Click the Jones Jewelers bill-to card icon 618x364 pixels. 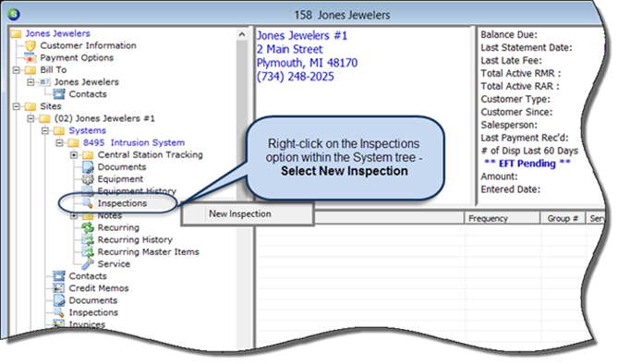45,82
